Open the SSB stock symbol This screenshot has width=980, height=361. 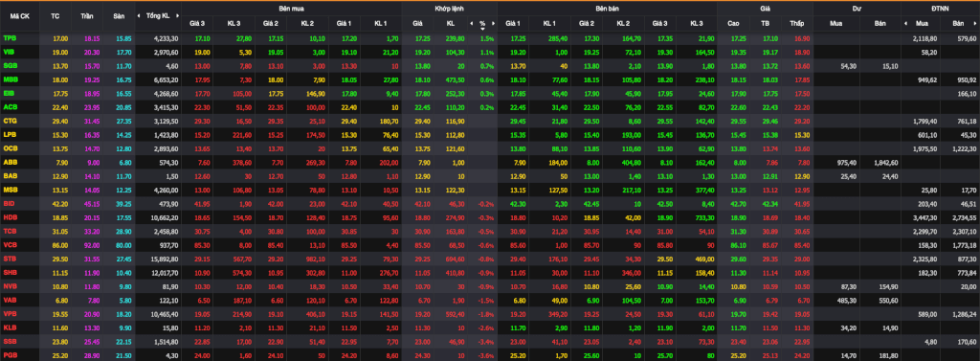click(x=10, y=340)
